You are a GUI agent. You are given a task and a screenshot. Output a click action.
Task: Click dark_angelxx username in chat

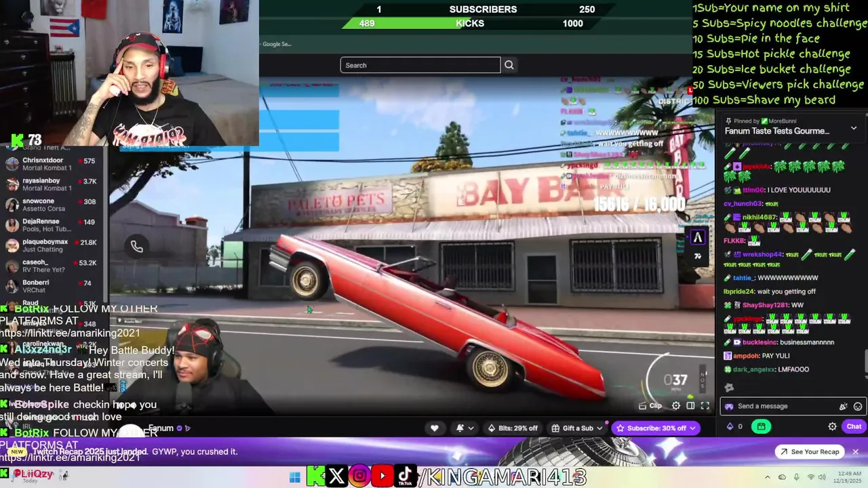pos(755,369)
